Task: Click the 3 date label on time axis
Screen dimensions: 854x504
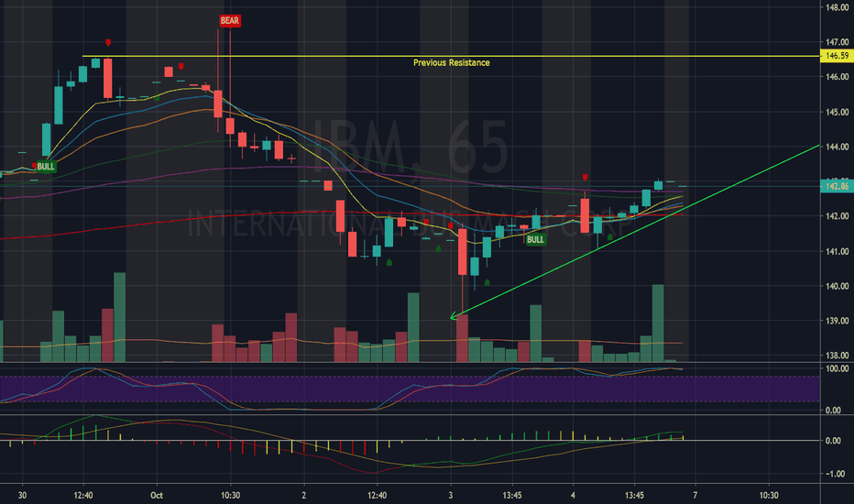Action: click(451, 495)
